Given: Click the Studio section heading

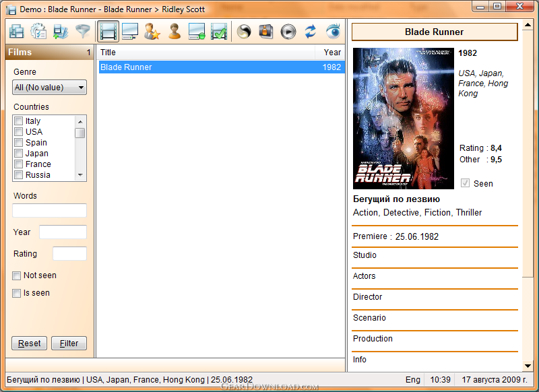Looking at the screenshot, I should pyautogui.click(x=364, y=255).
